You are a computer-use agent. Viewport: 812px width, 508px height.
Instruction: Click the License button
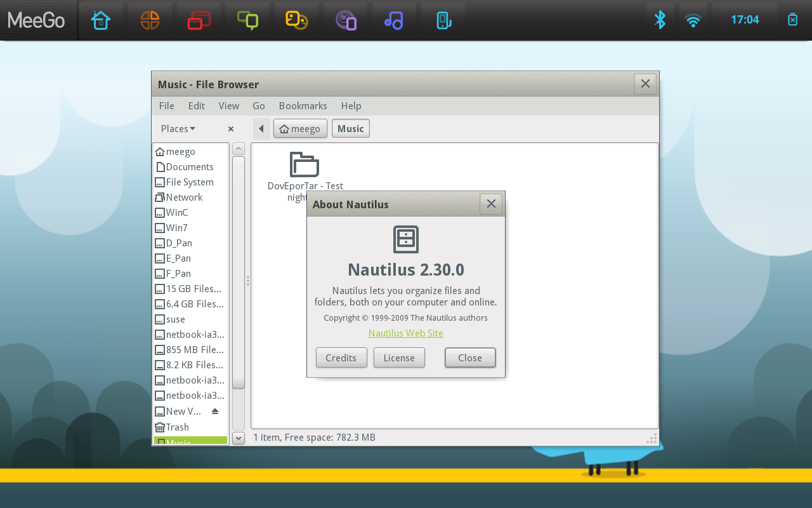pos(399,358)
